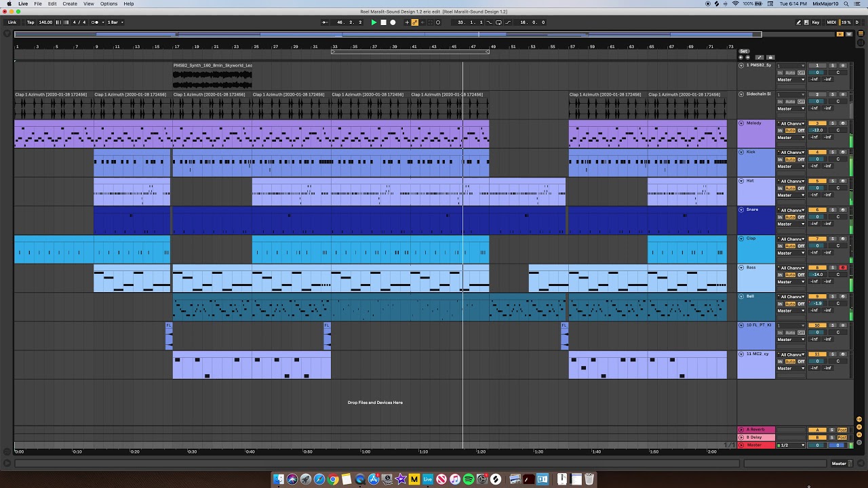The height and width of the screenshot is (488, 868).
Task: Toggle the Loop switch in transport
Action: (x=498, y=22)
